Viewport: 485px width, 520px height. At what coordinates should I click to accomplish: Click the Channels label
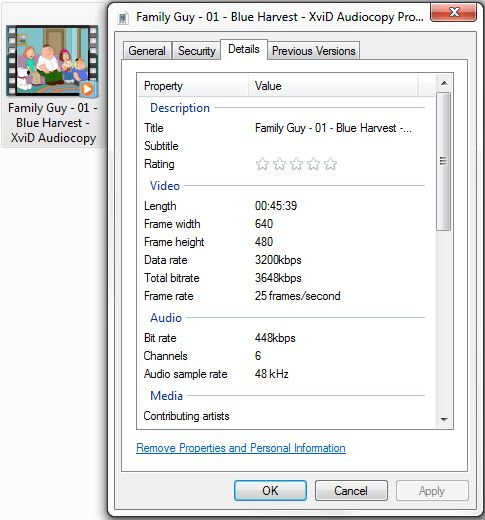[x=166, y=356]
